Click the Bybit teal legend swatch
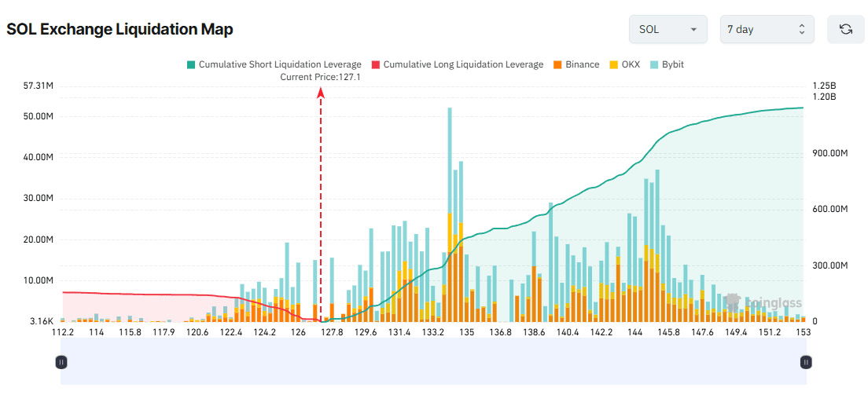Screen dimensions: 868x395 [x=655, y=64]
